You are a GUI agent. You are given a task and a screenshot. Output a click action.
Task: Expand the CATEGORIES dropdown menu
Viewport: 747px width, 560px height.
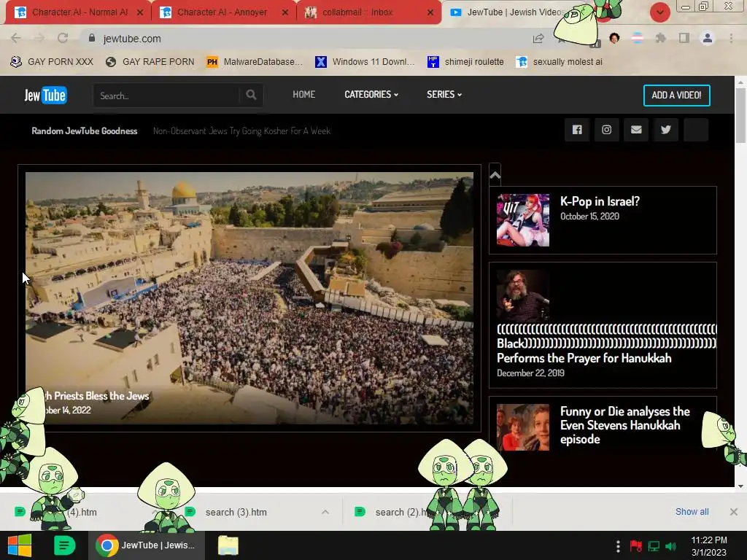pyautogui.click(x=371, y=94)
